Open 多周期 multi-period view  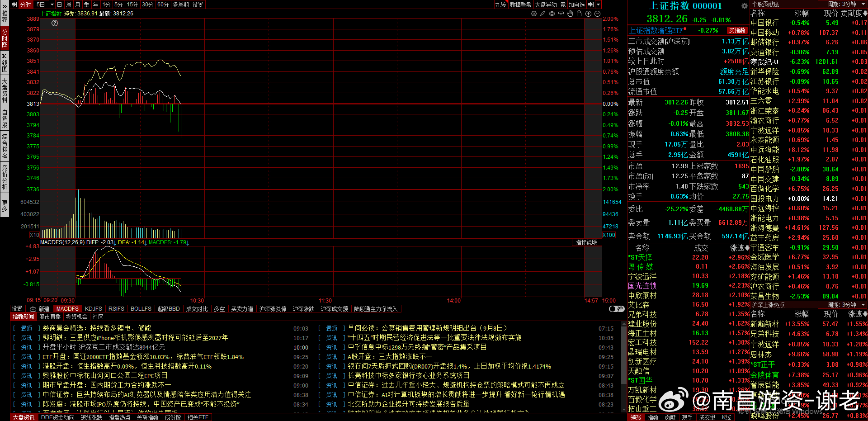pyautogui.click(x=181, y=5)
